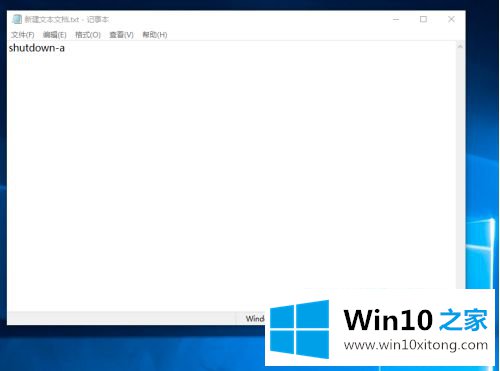Maximize the Notepad window

423,19
